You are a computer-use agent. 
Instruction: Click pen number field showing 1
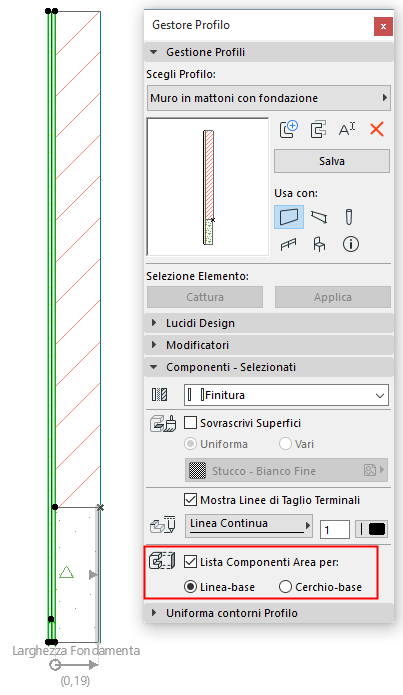coord(335,529)
